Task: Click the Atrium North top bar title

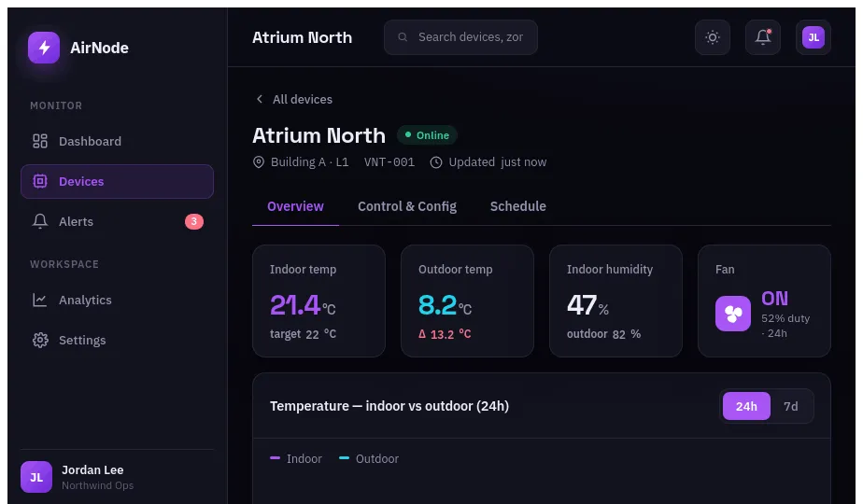Action: [x=303, y=37]
